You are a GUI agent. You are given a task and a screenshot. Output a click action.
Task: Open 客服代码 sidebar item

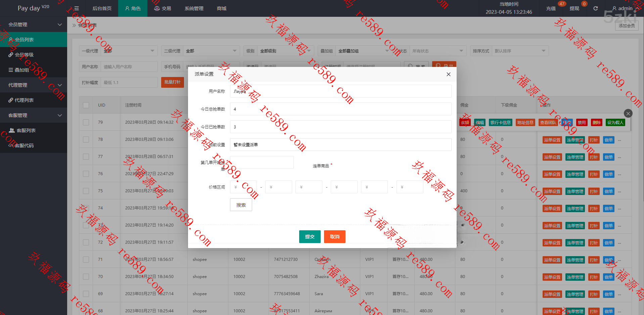(x=24, y=146)
